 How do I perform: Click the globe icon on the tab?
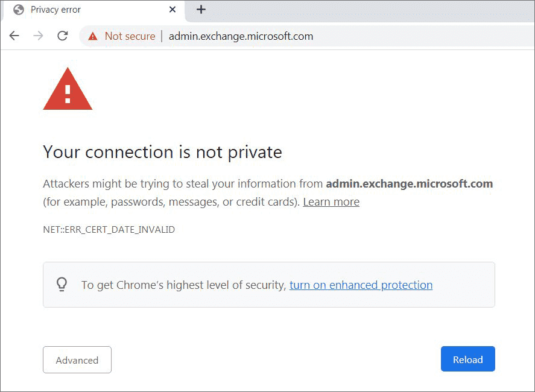19,10
